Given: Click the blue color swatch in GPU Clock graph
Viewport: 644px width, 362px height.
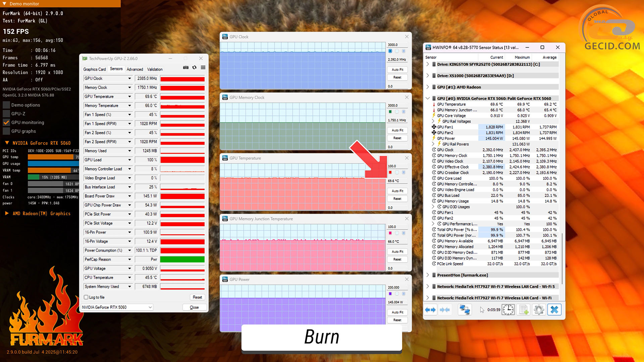Looking at the screenshot, I should coord(390,51).
